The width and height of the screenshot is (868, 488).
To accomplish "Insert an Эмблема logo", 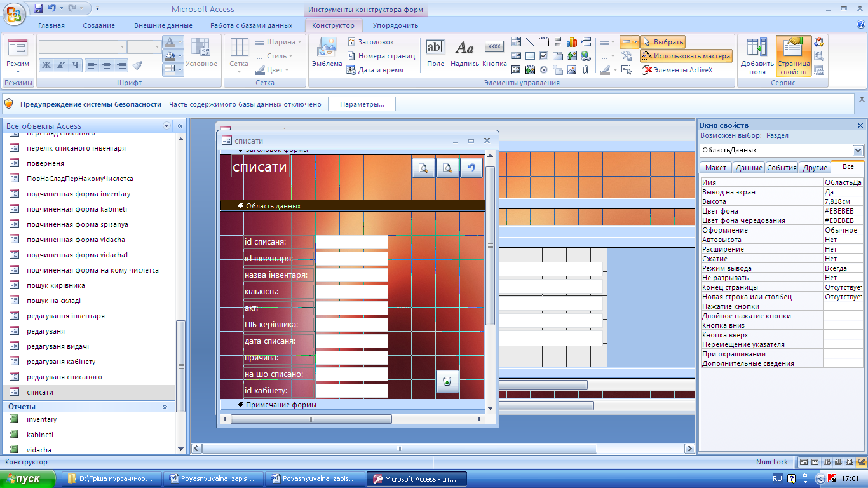I will click(x=327, y=53).
